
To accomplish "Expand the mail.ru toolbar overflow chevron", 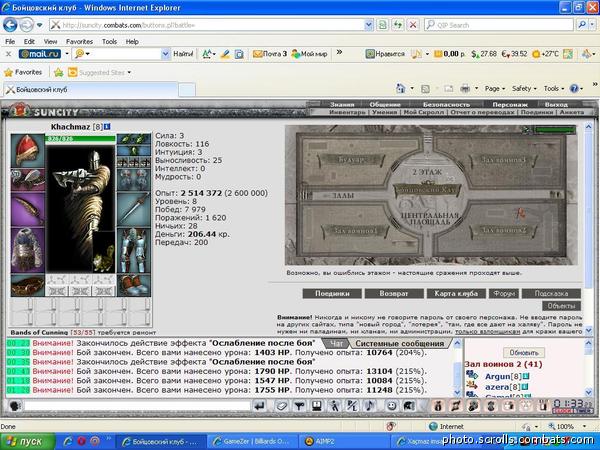I will [339, 52].
